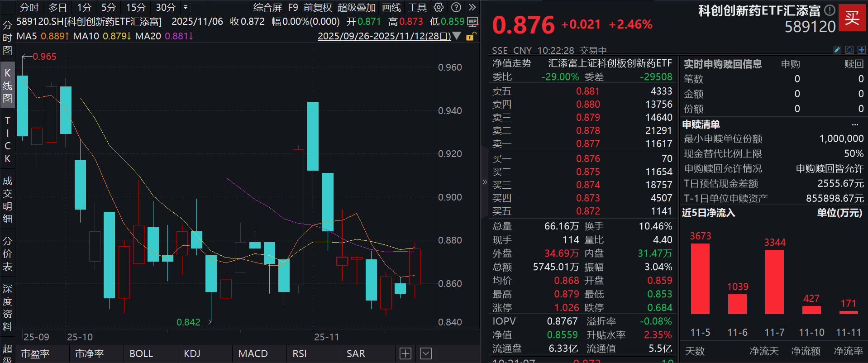Switch to 多日 period tab

[x=58, y=7]
